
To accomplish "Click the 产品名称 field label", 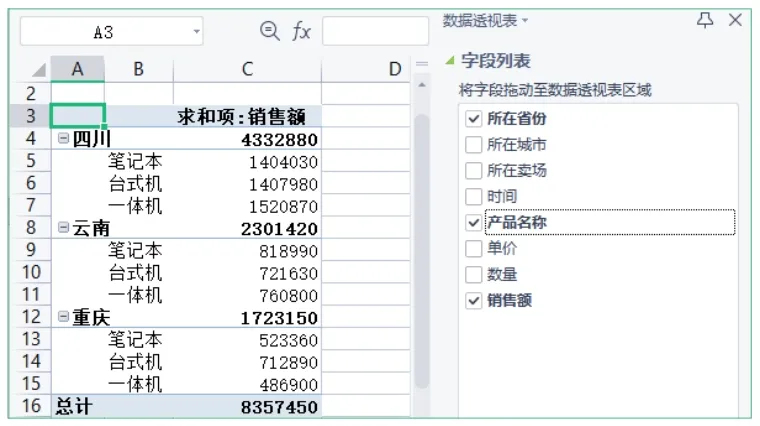I will (517, 222).
